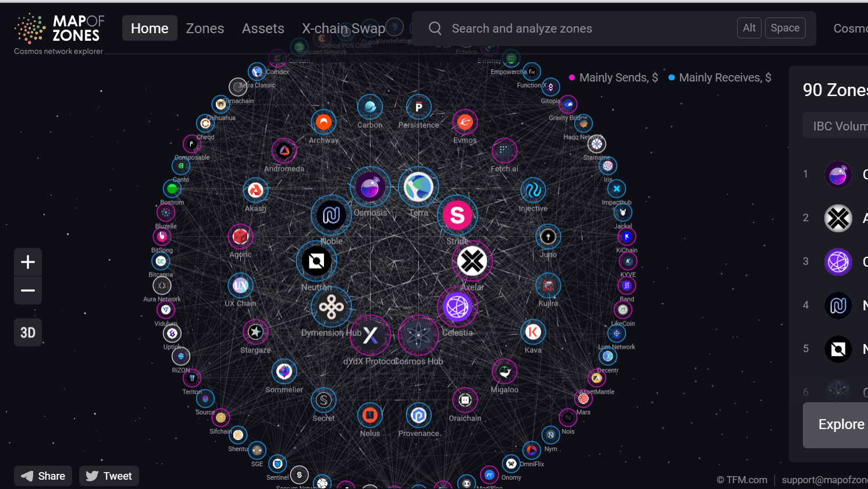Zoom out with the minus button
Viewport: 868px width, 489px height.
28,290
